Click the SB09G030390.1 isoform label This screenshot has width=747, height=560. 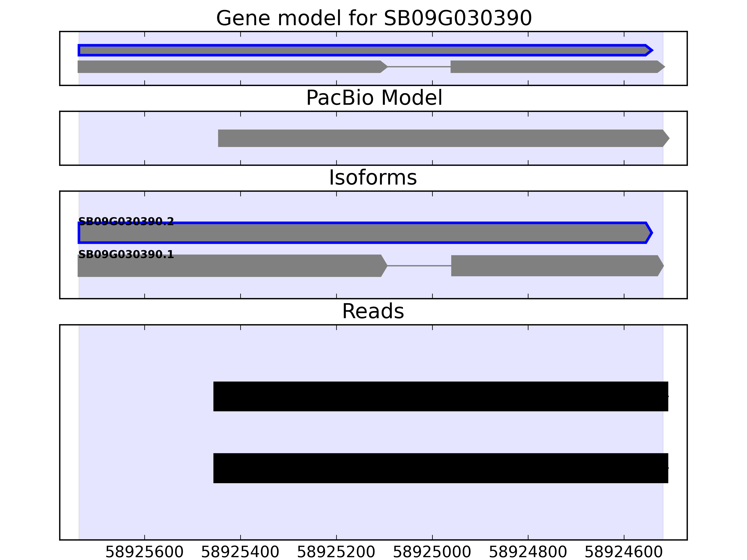click(126, 254)
